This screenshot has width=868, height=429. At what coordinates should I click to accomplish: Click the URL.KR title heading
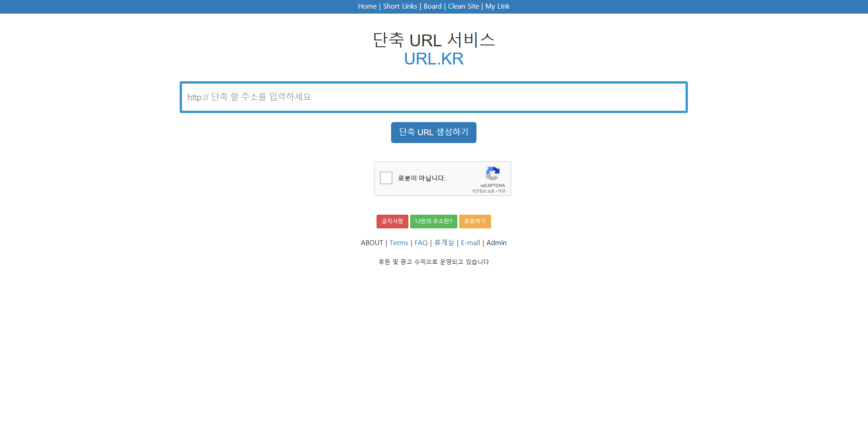click(433, 59)
